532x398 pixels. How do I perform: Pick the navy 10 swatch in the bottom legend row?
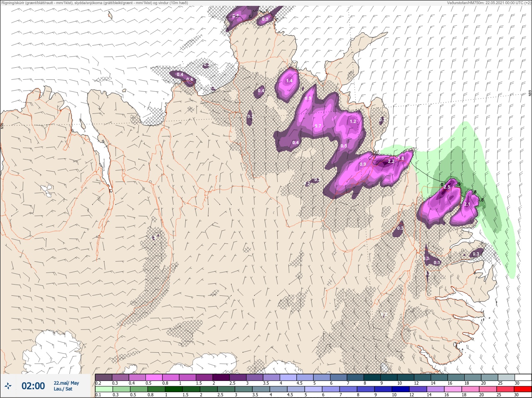(x=401, y=389)
